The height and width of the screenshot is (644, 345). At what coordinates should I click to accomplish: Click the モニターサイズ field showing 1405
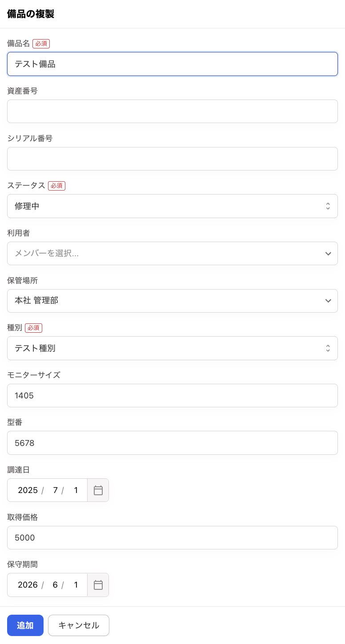172,395
